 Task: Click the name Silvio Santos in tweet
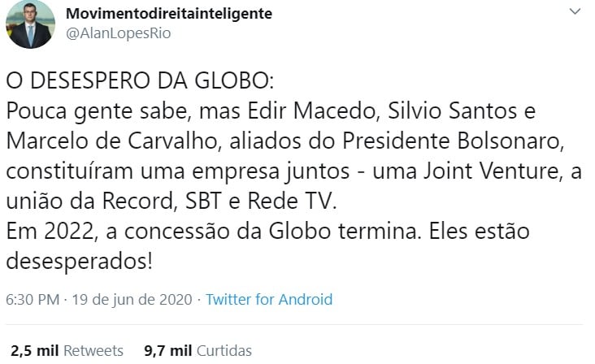(x=447, y=110)
